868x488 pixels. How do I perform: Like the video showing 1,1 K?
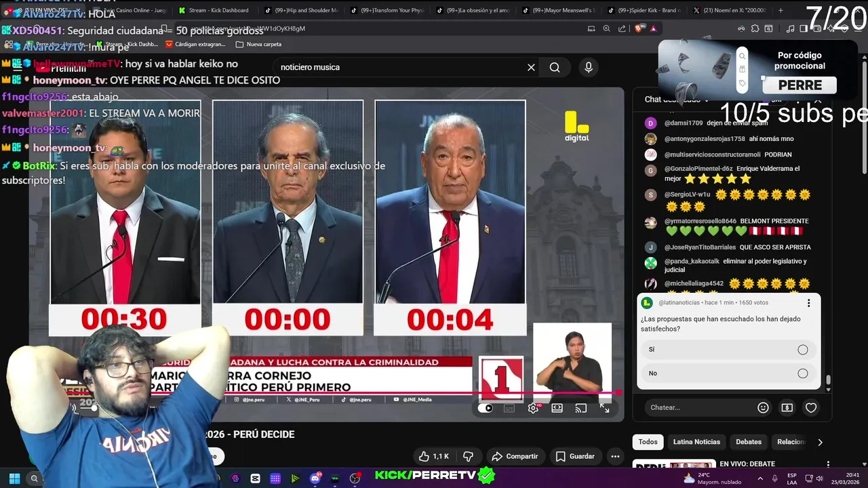433,456
